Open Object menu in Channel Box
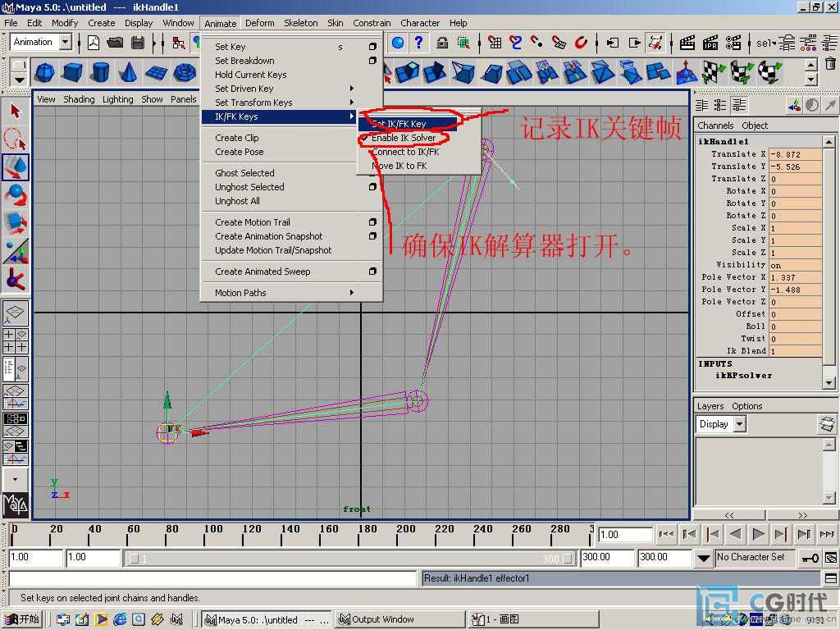 [x=755, y=126]
